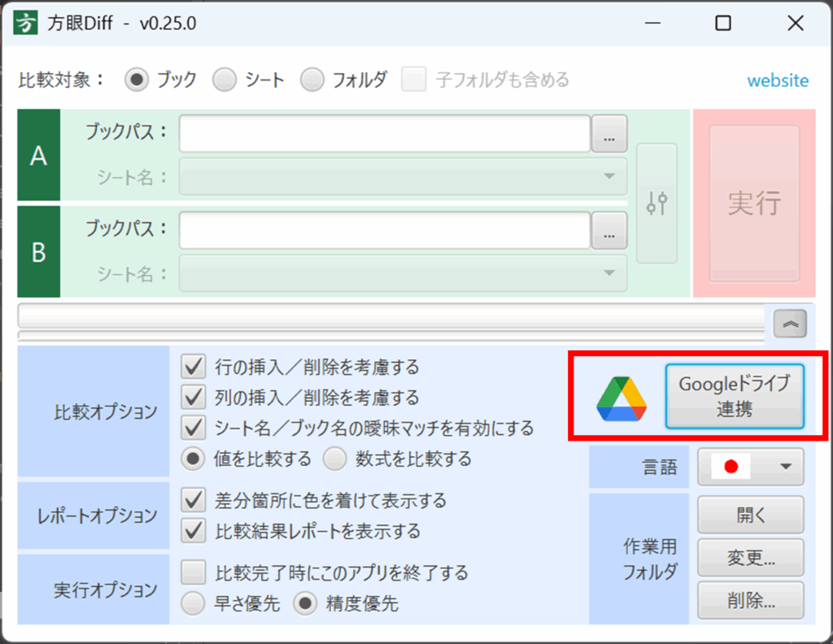The image size is (833, 644).
Task: Collapse the options panel with the chevron button
Action: click(x=790, y=324)
